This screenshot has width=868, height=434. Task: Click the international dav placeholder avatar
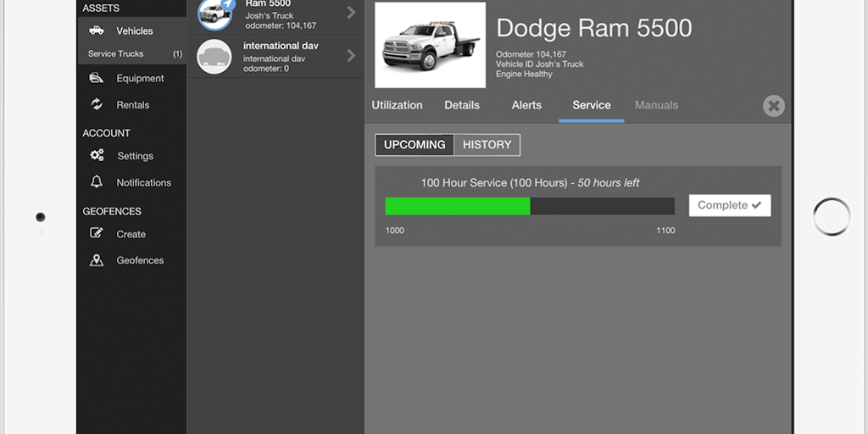214,57
